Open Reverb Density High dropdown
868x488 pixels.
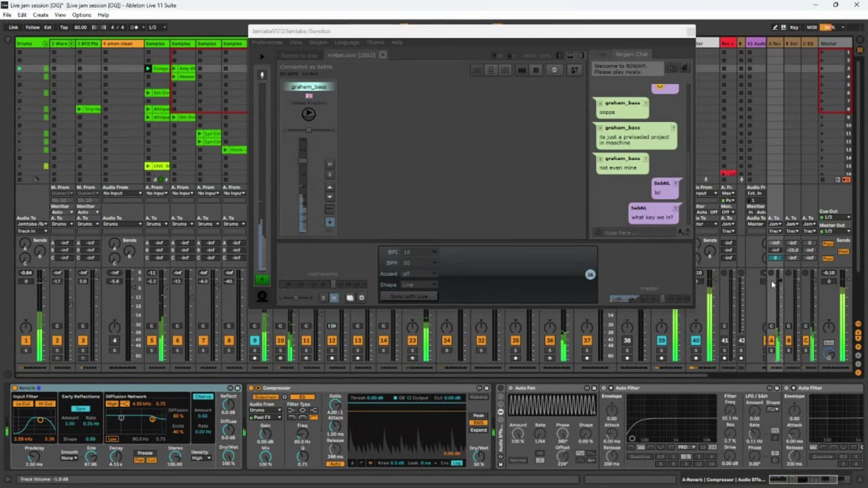point(201,457)
